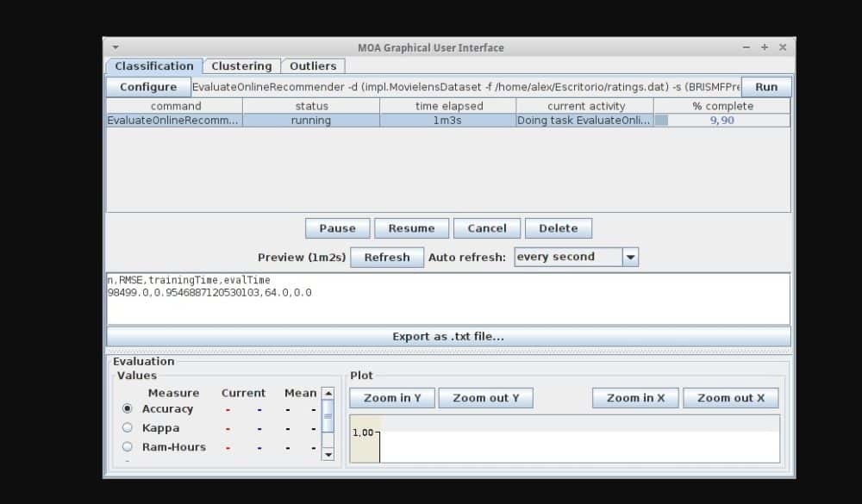862x504 pixels.
Task: Select the Accuracy radio button
Action: tap(128, 409)
